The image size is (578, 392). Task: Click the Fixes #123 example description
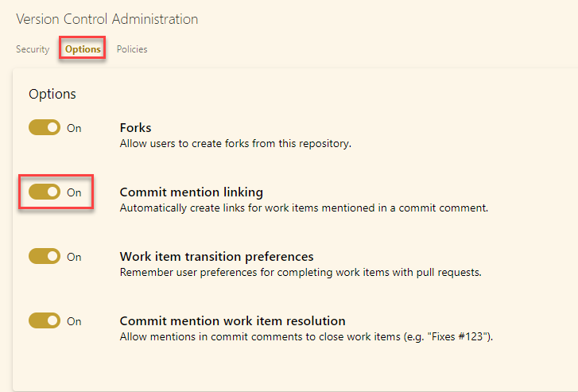306,336
